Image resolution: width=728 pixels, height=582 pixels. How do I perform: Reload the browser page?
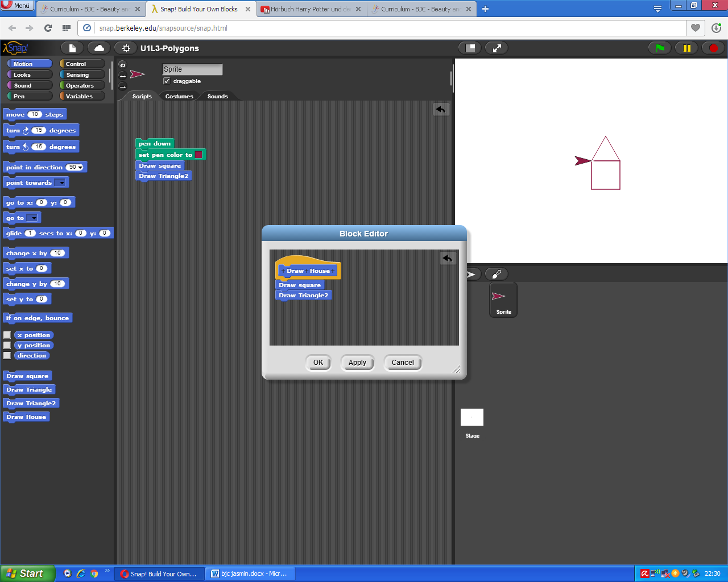(x=48, y=28)
